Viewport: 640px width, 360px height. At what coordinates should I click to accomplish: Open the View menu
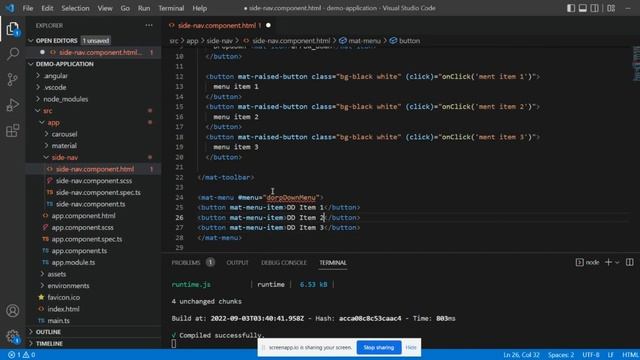click(104, 8)
